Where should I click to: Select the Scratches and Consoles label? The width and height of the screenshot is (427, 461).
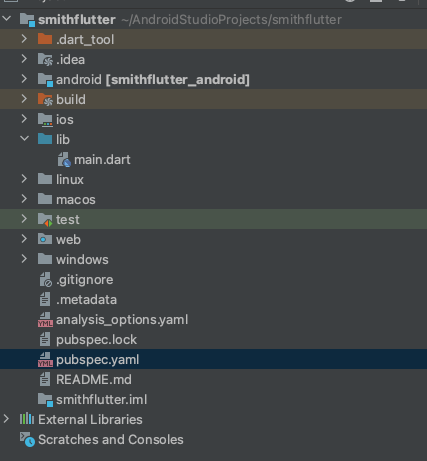pyautogui.click(x=111, y=439)
